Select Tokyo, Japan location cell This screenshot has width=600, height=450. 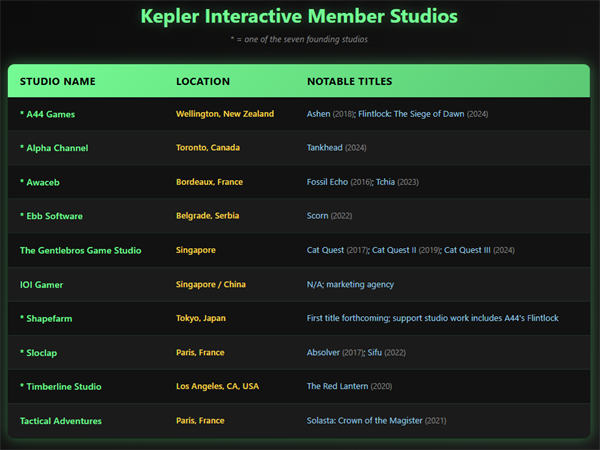tap(201, 318)
